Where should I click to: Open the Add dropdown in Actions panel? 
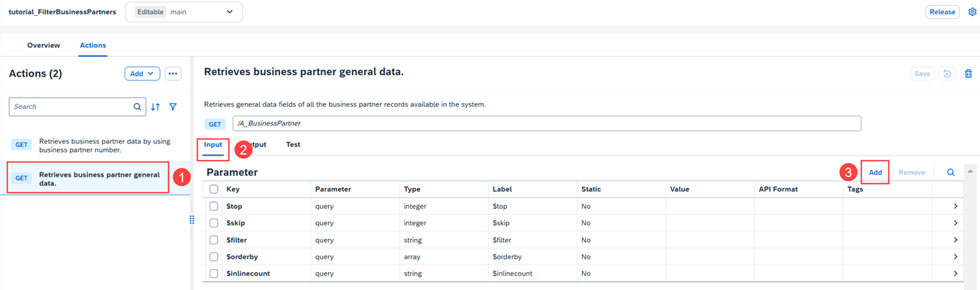pyautogui.click(x=142, y=74)
